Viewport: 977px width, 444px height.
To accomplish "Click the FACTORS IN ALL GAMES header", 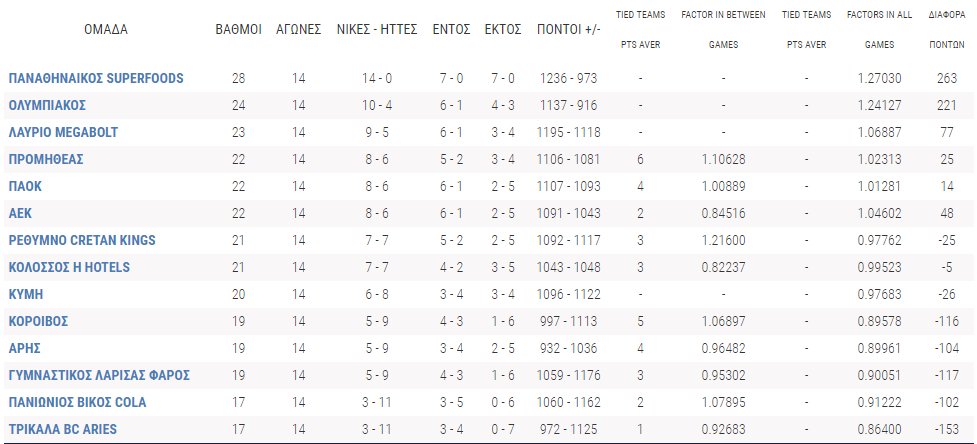I will 883,30.
